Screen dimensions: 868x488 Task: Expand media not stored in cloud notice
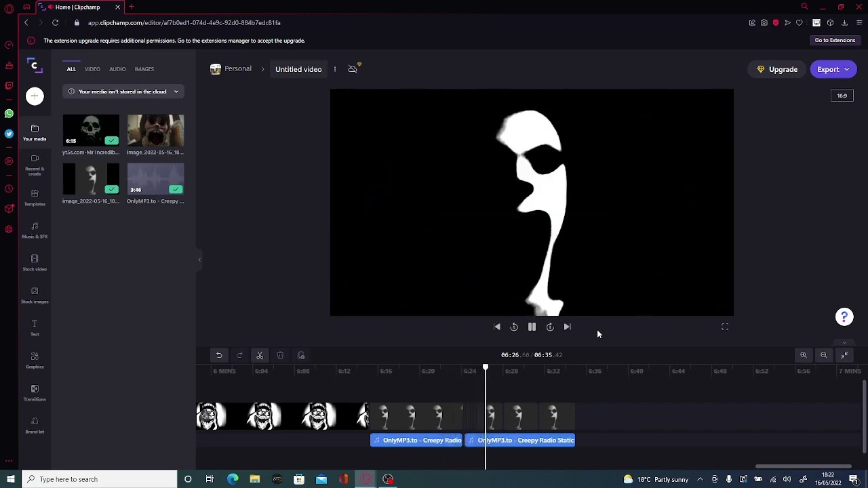click(123, 91)
